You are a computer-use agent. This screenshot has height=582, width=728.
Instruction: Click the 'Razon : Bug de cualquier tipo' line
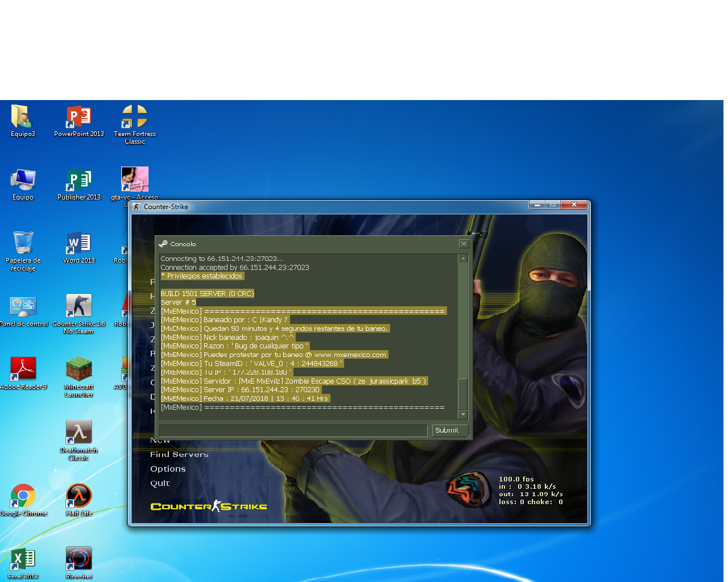pyautogui.click(x=235, y=346)
